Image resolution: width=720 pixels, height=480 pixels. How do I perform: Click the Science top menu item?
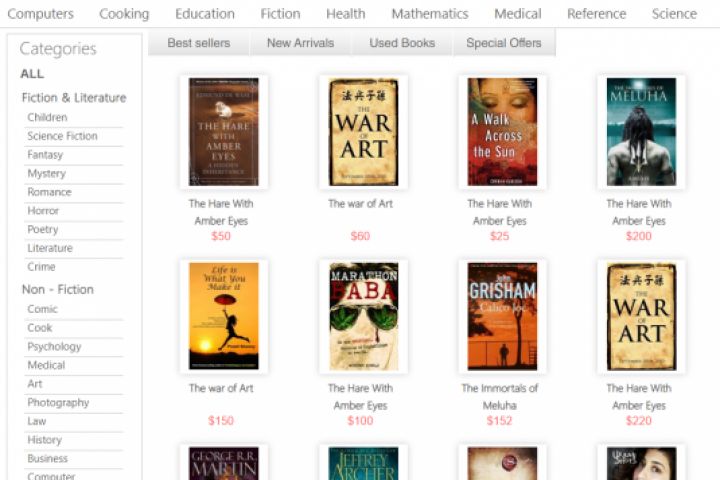pyautogui.click(x=674, y=14)
